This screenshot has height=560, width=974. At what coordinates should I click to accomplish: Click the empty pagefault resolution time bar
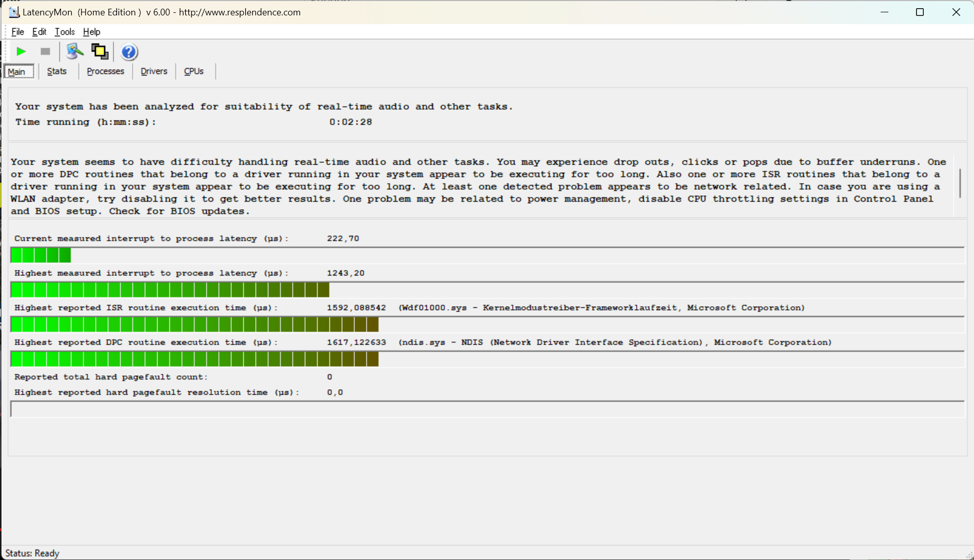[x=487, y=409]
